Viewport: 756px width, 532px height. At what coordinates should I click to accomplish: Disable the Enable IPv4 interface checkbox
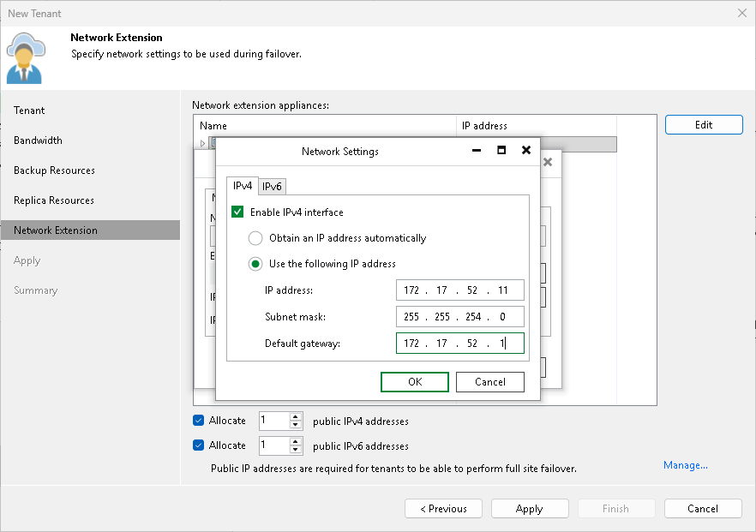click(x=236, y=211)
